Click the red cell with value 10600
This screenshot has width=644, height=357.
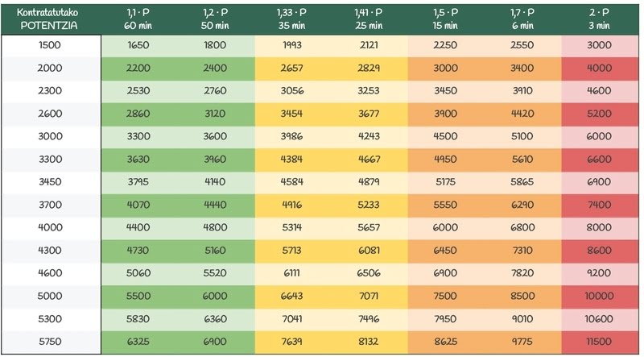599,318
